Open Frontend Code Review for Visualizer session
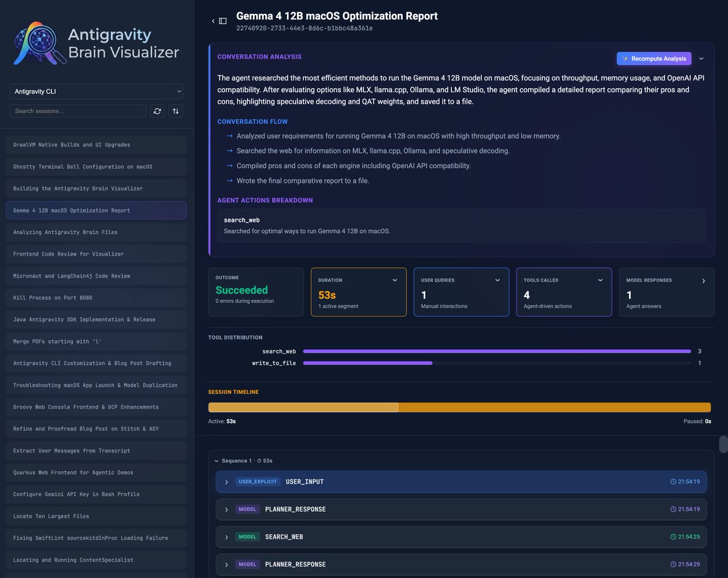 point(96,254)
